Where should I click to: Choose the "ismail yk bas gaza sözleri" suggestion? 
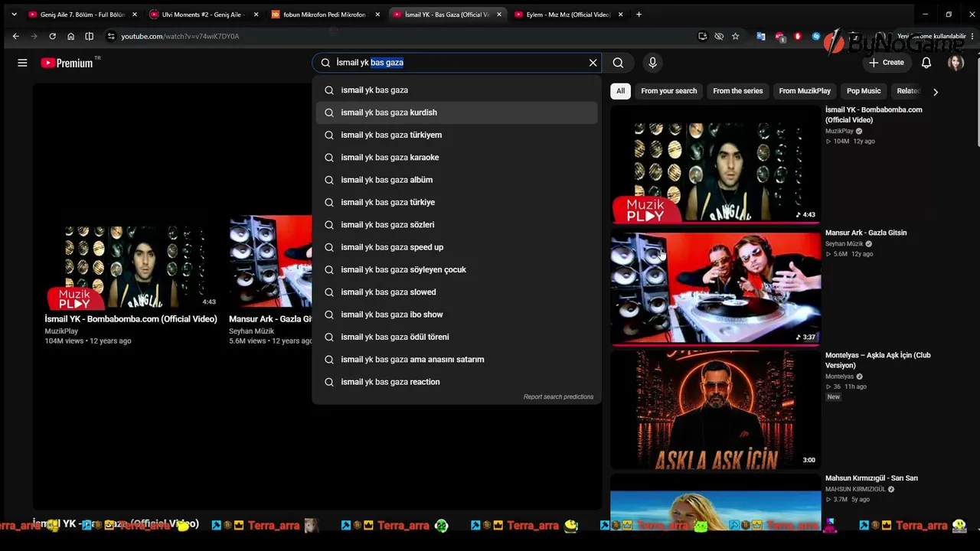coord(456,225)
